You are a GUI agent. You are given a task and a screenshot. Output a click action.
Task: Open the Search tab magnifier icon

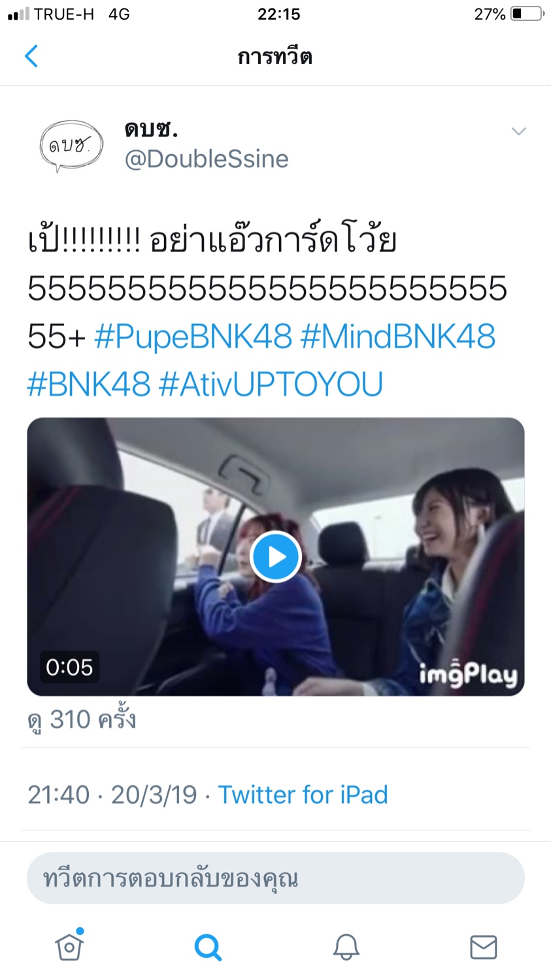click(x=208, y=947)
